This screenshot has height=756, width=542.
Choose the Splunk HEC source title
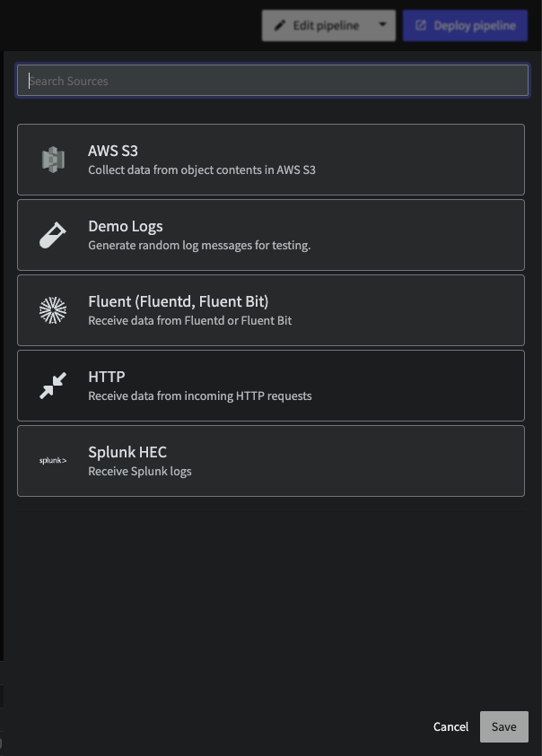click(127, 452)
